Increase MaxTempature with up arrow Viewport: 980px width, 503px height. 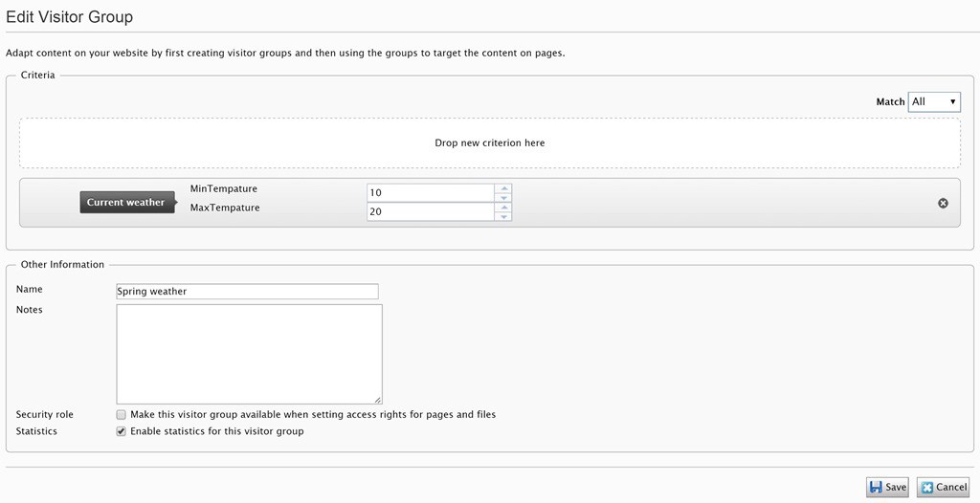[x=503, y=207]
